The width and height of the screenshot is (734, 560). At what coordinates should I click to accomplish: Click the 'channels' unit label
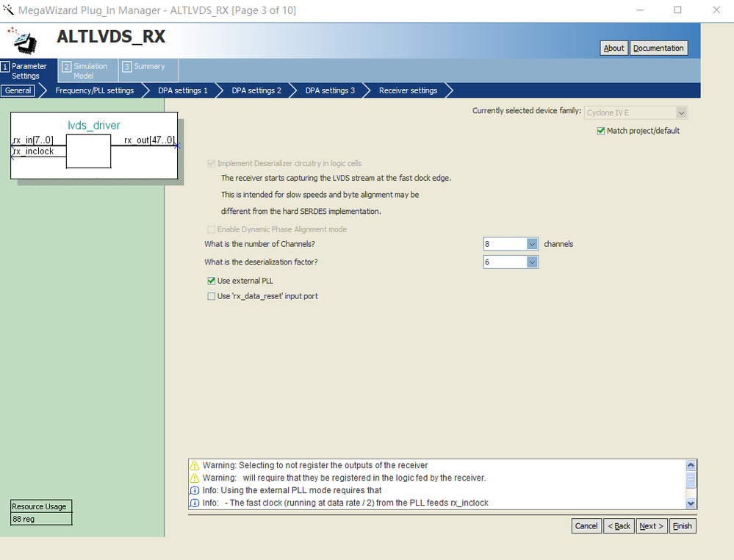[x=558, y=244]
